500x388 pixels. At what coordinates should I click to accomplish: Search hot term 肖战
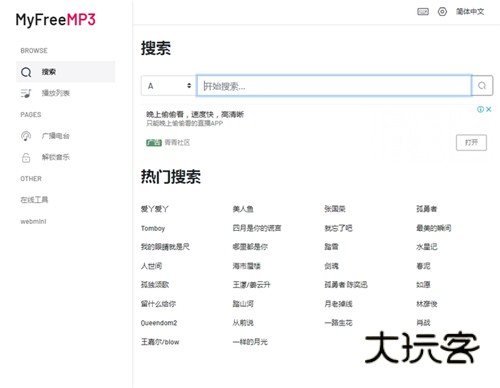[423, 323]
